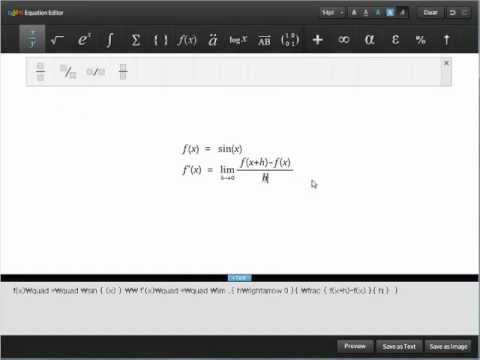Choose the integral symbol category
This screenshot has height=360, width=480.
click(x=109, y=40)
